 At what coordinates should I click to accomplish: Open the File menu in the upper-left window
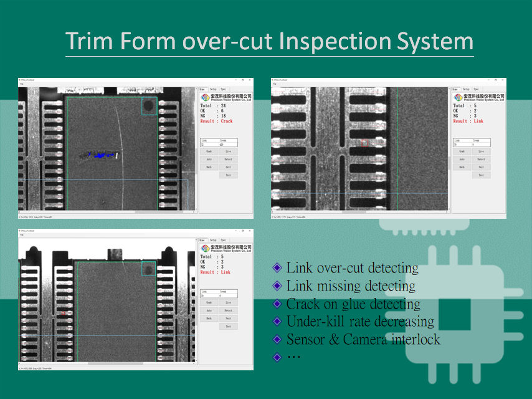click(x=21, y=84)
